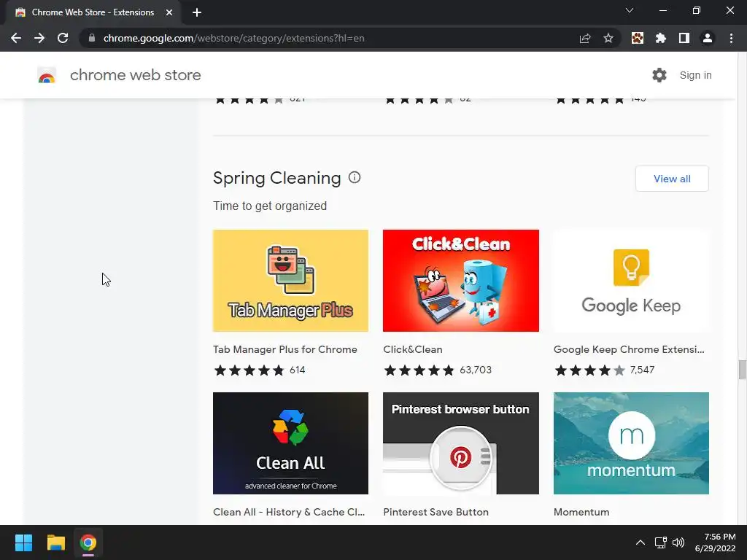
Task: Open the Clean All extension thumbnail
Action: 290,443
